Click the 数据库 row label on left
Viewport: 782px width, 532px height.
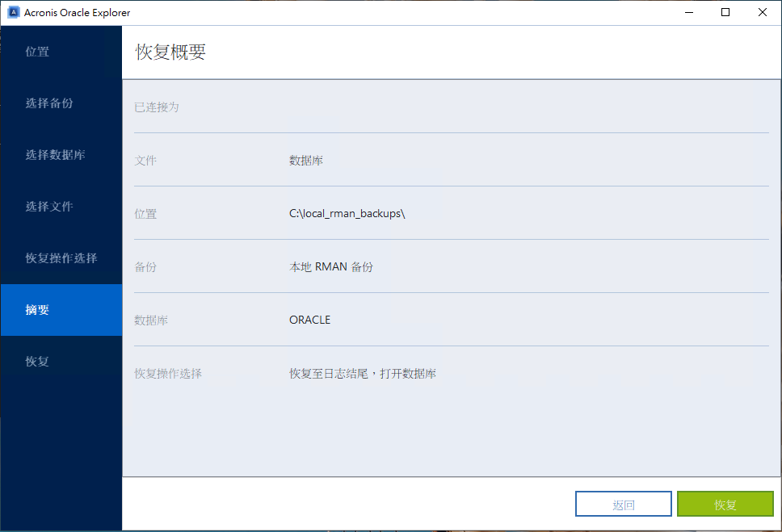[150, 320]
